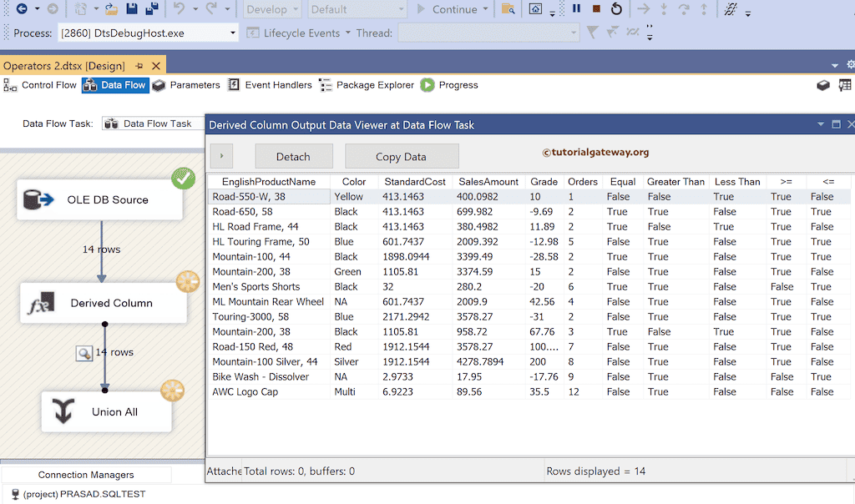Stop debugging with the red square icon

[x=594, y=8]
